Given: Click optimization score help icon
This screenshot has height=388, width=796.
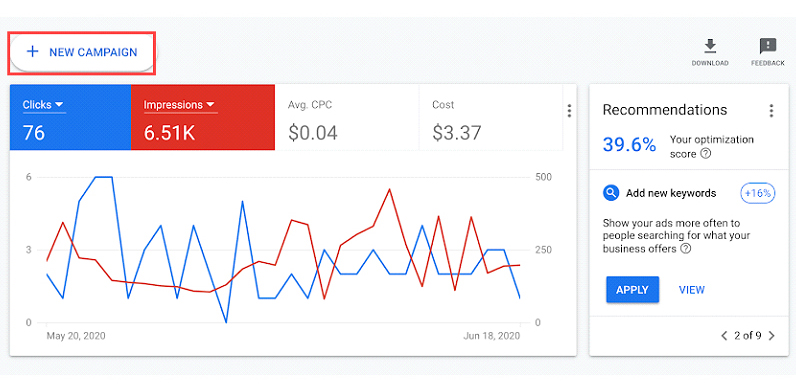Looking at the screenshot, I should (705, 154).
